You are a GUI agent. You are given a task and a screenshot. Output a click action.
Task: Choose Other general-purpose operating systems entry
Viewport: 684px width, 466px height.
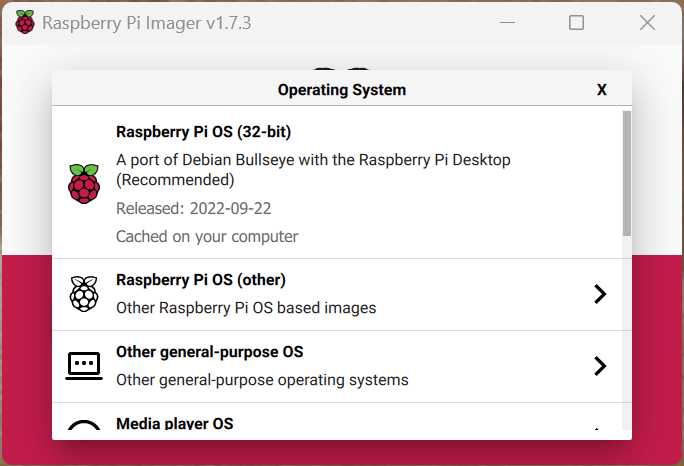pyautogui.click(x=337, y=367)
